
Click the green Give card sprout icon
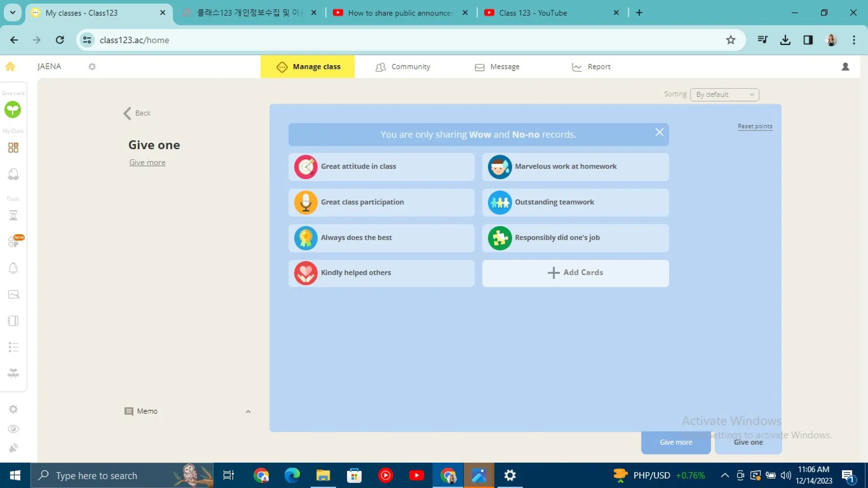click(x=13, y=110)
